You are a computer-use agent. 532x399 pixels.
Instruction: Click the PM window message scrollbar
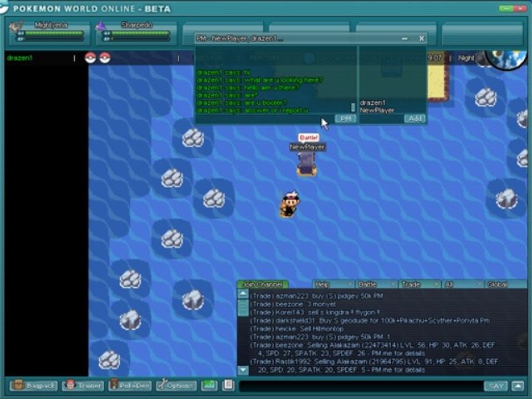(353, 108)
